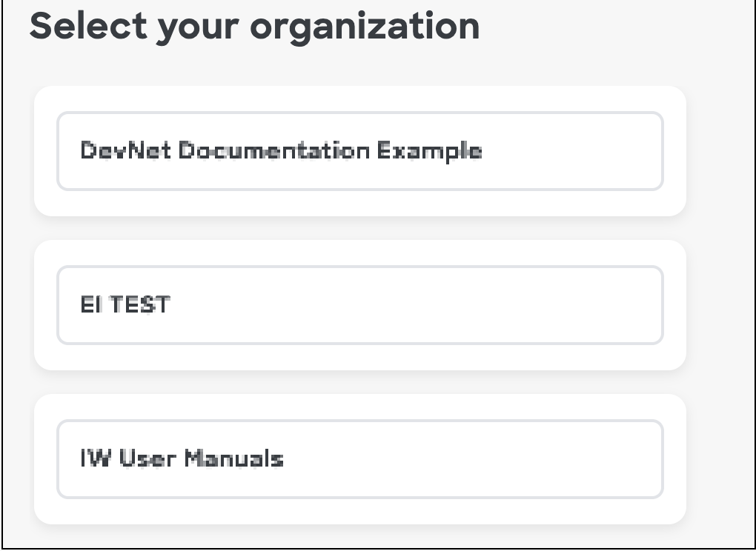Image resolution: width=756 pixels, height=551 pixels.
Task: Select the DevNet Documentation Example organization
Action: point(360,151)
